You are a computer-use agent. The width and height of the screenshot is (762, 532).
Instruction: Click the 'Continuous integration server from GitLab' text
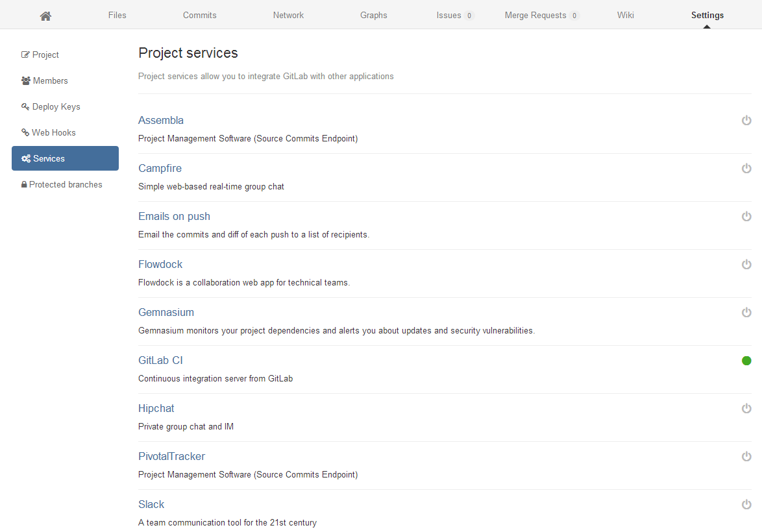[215, 378]
